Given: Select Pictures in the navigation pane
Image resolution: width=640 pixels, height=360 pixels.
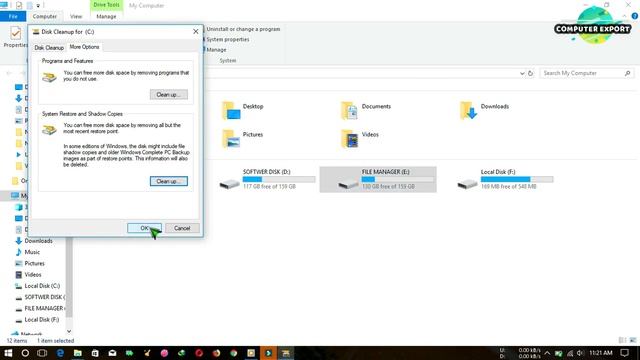Looking at the screenshot, I should 34,264.
